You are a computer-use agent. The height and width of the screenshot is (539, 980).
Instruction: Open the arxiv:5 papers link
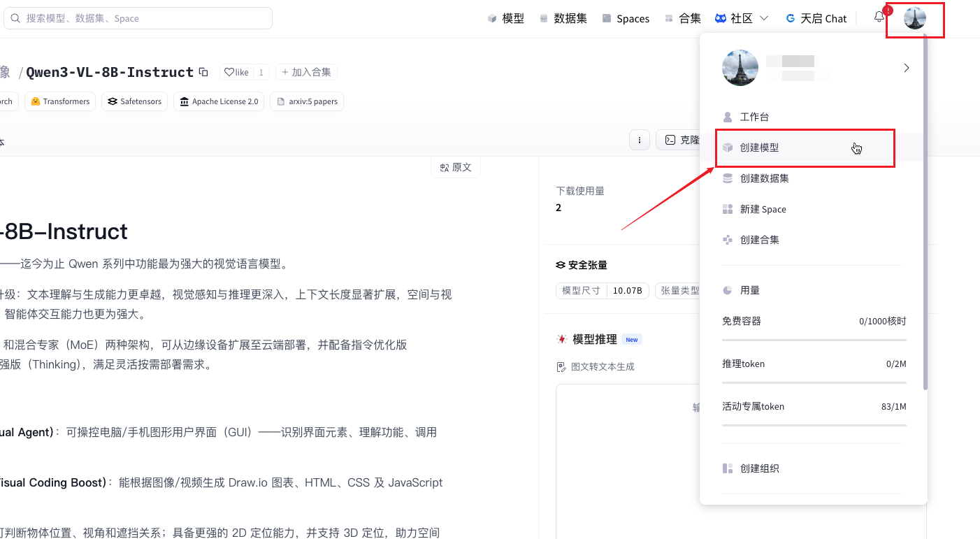tap(306, 101)
